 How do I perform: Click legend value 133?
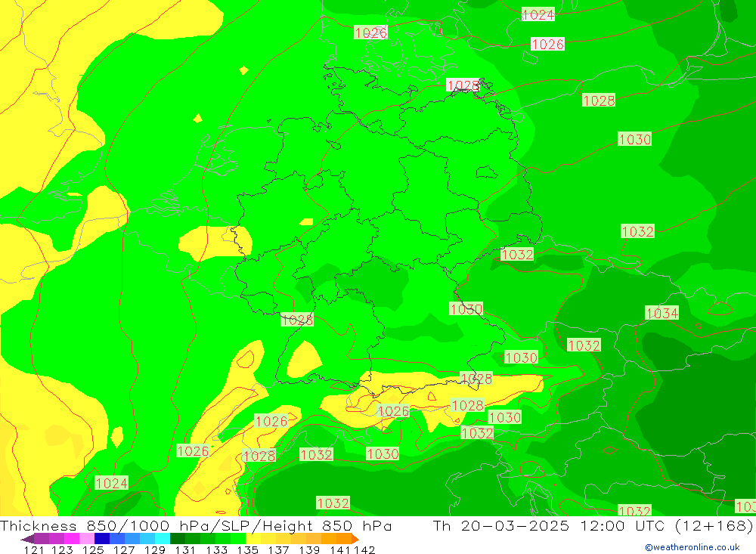point(216,549)
